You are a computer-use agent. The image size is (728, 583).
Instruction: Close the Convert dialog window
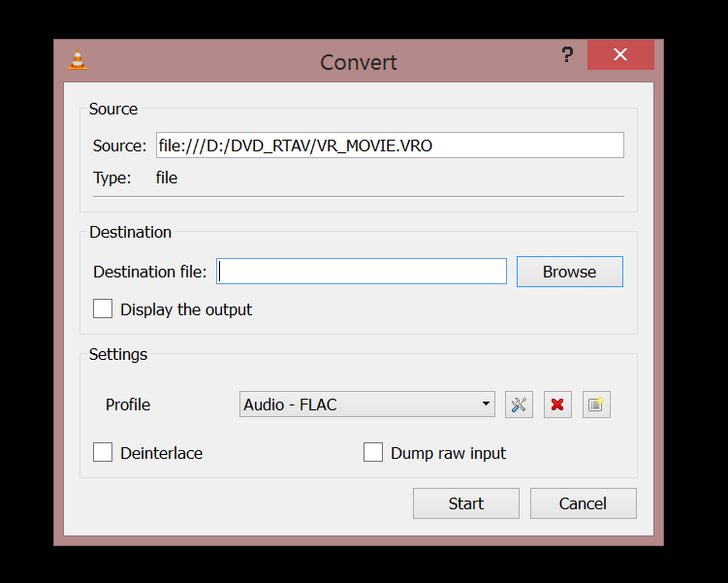(620, 55)
